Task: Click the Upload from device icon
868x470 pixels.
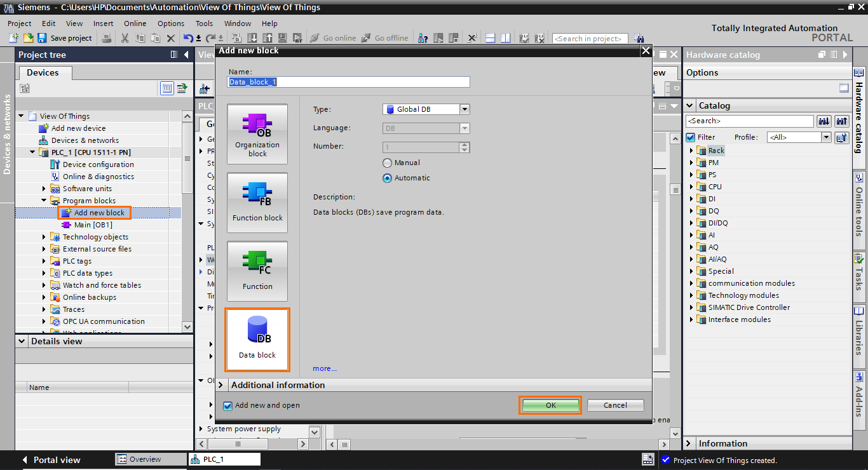Action: [x=268, y=38]
